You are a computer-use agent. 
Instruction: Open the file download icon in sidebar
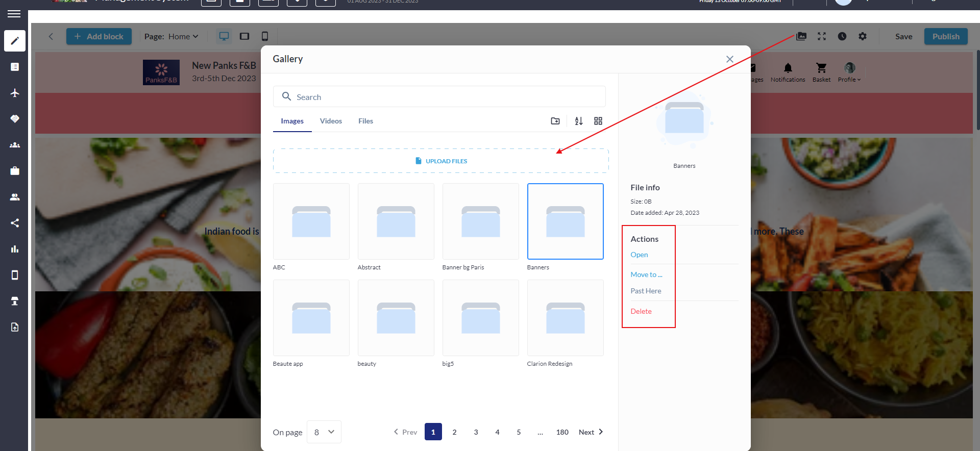[x=15, y=327]
